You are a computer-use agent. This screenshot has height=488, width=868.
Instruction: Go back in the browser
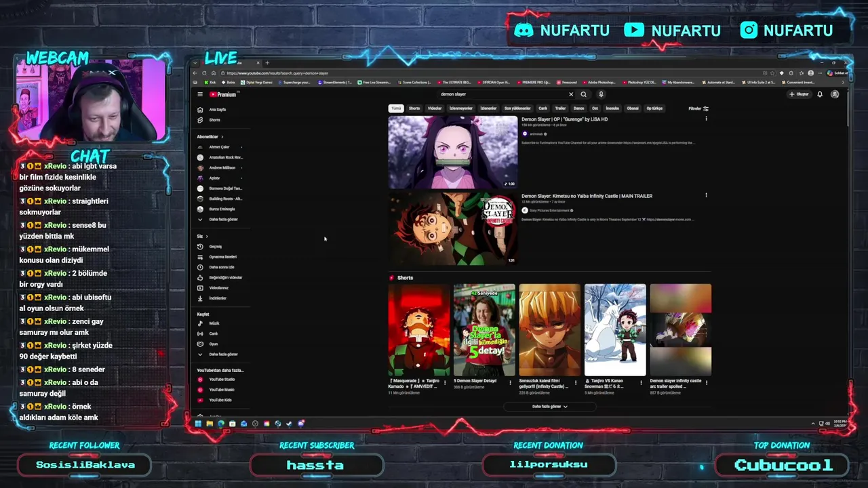pyautogui.click(x=195, y=73)
